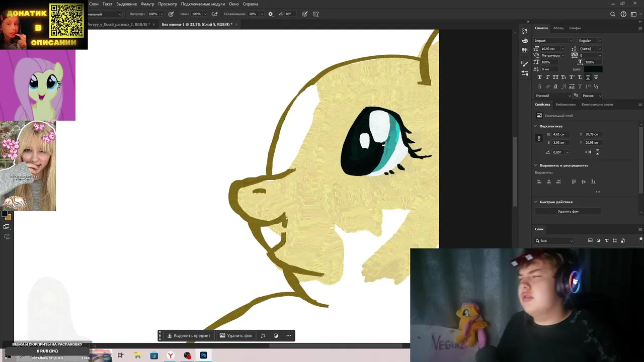Collapse the Перспектива section
This screenshot has width=644, height=362.
(536, 126)
